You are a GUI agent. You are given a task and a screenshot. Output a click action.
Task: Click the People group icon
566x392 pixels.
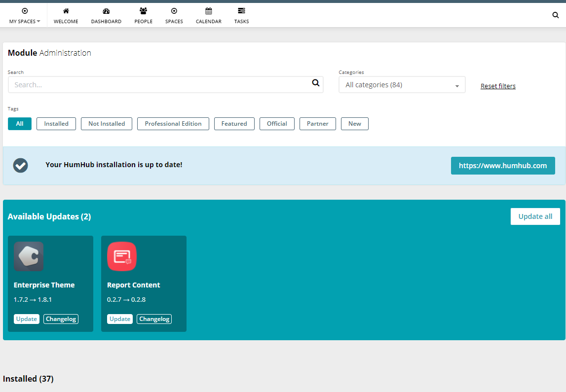[x=143, y=11]
